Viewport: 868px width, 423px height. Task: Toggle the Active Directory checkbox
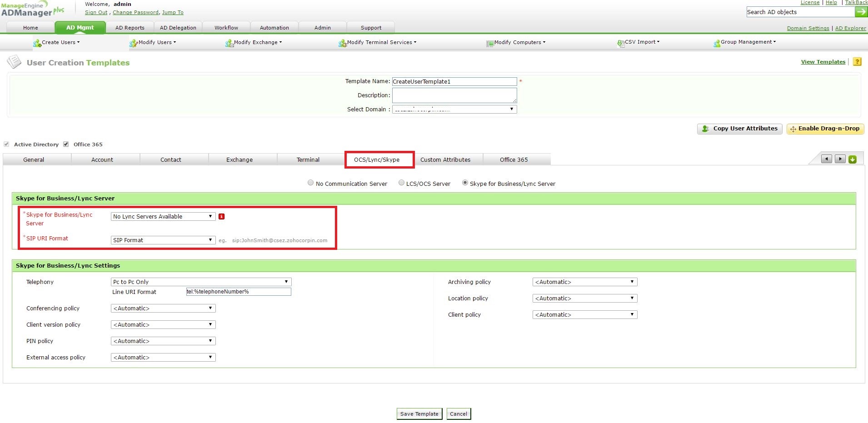point(6,144)
